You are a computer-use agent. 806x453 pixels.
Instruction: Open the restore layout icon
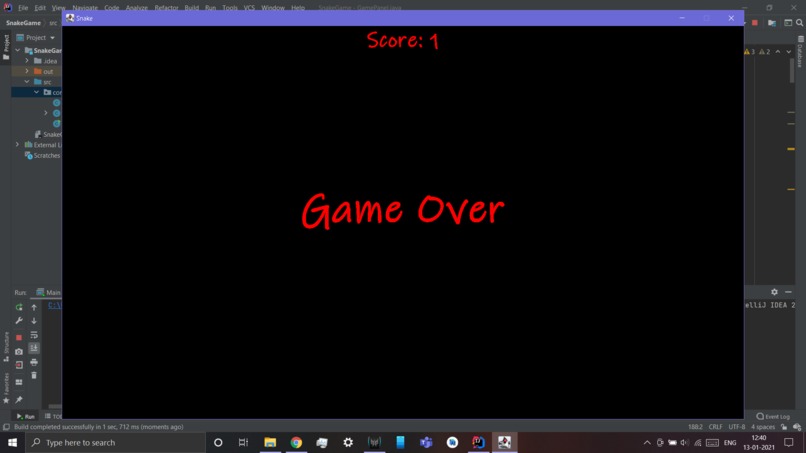19,382
